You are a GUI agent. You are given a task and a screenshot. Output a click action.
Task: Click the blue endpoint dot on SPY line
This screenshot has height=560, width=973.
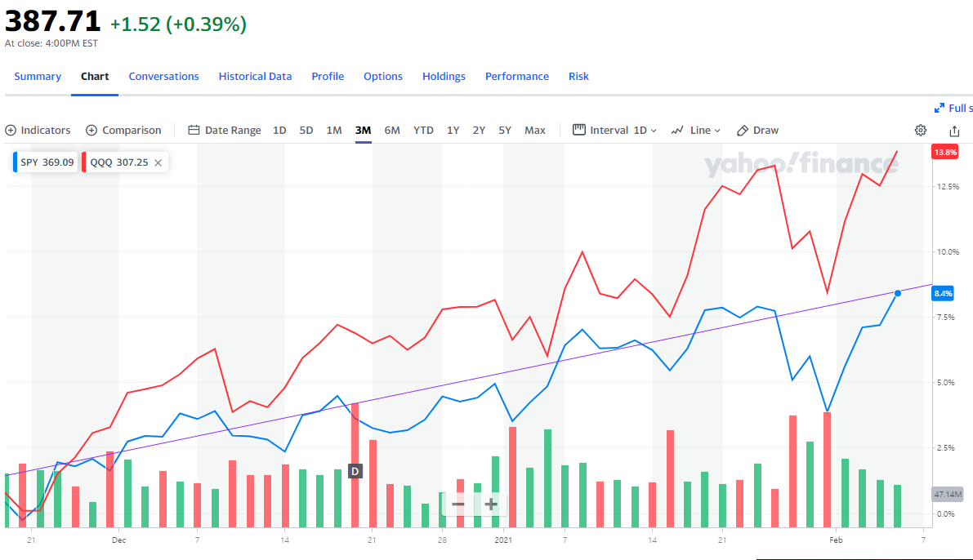(897, 293)
